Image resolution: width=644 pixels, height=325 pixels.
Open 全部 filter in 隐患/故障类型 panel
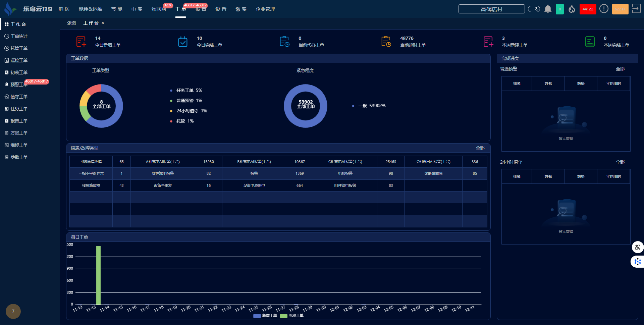click(480, 148)
